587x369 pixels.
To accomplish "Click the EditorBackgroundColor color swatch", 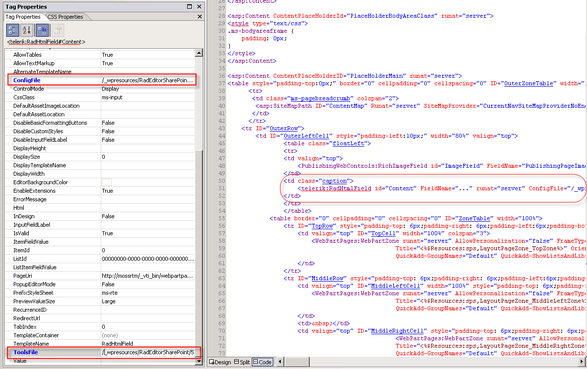I will pos(107,182).
